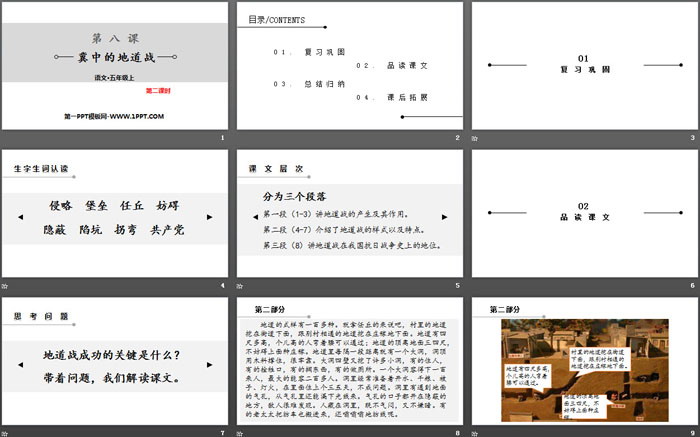This screenshot has width=700, height=437.
Task: Open the 第一PPT模板网 WWW.1PPT.COM link
Action: tap(115, 117)
